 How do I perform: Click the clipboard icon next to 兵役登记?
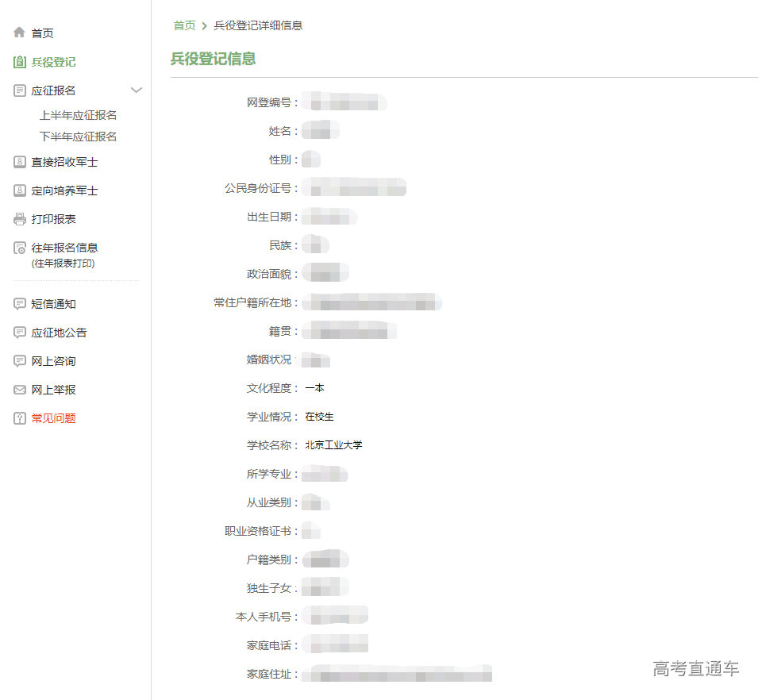(x=20, y=62)
